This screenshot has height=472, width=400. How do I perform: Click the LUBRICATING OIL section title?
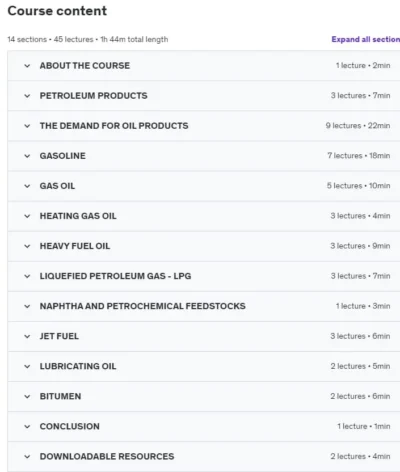pos(78,366)
